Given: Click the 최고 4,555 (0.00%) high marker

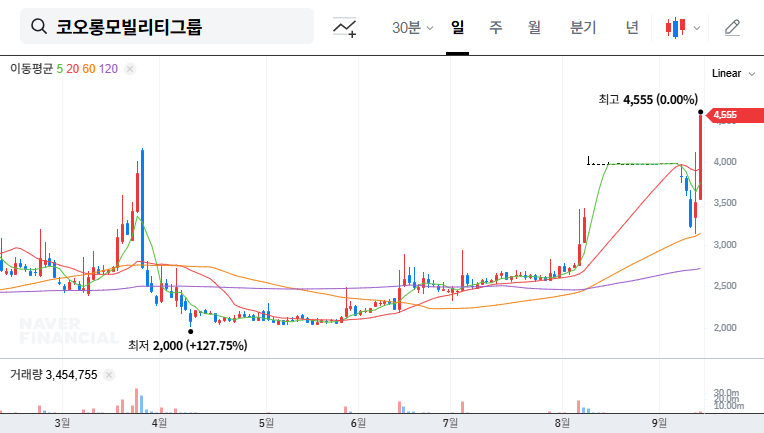Looking at the screenshot, I should click(648, 100).
